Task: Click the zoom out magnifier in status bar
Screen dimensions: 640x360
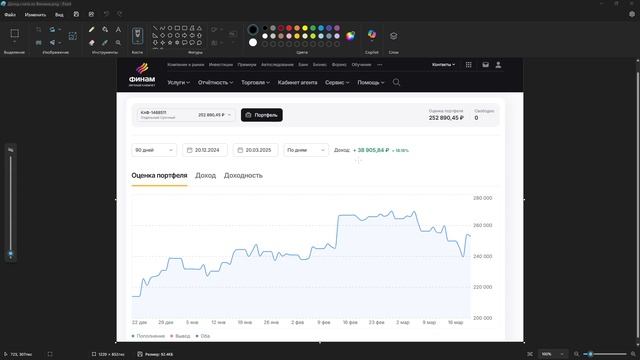Action: pos(576,354)
